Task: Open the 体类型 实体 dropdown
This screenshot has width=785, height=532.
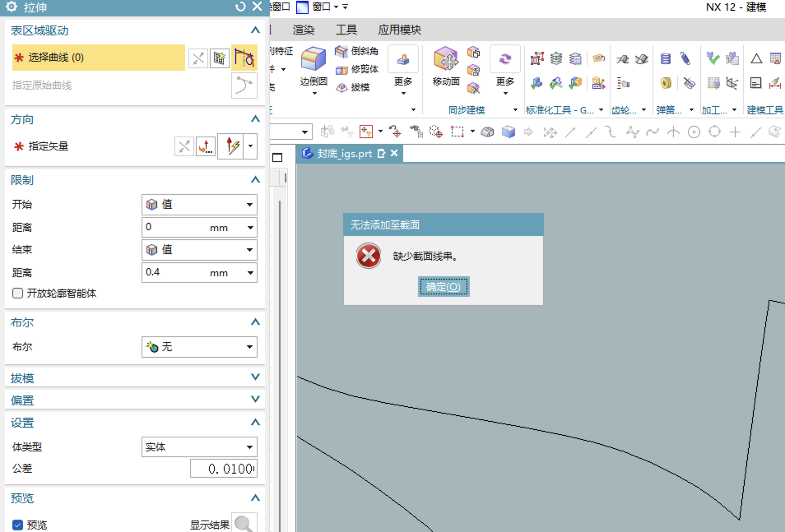Action: [x=200, y=447]
